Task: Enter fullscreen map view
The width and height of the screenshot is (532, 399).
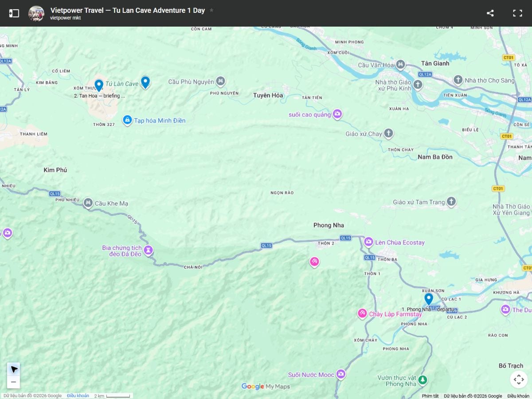Action: click(517, 13)
